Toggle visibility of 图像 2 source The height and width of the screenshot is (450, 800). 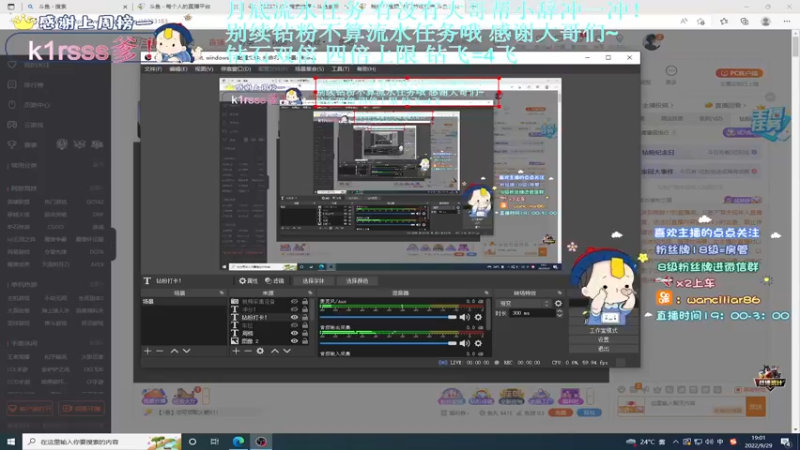294,341
